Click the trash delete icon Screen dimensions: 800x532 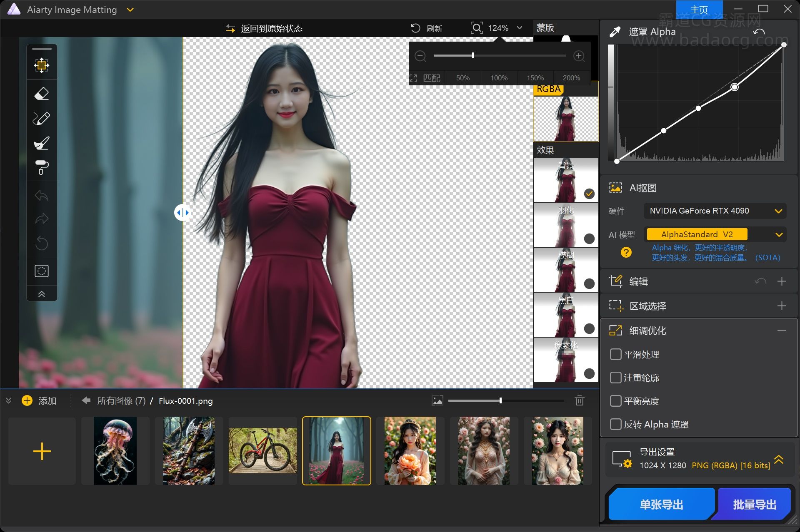tap(579, 400)
